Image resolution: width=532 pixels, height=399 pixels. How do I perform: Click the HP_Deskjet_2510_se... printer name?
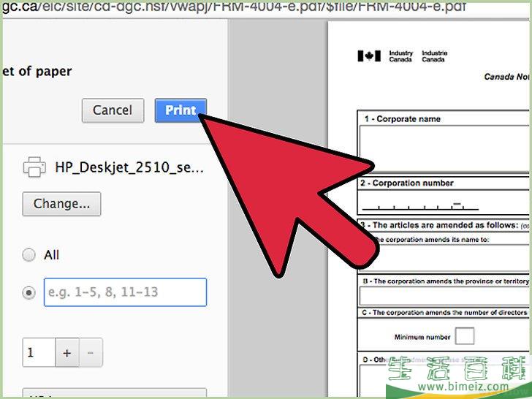click(x=129, y=167)
